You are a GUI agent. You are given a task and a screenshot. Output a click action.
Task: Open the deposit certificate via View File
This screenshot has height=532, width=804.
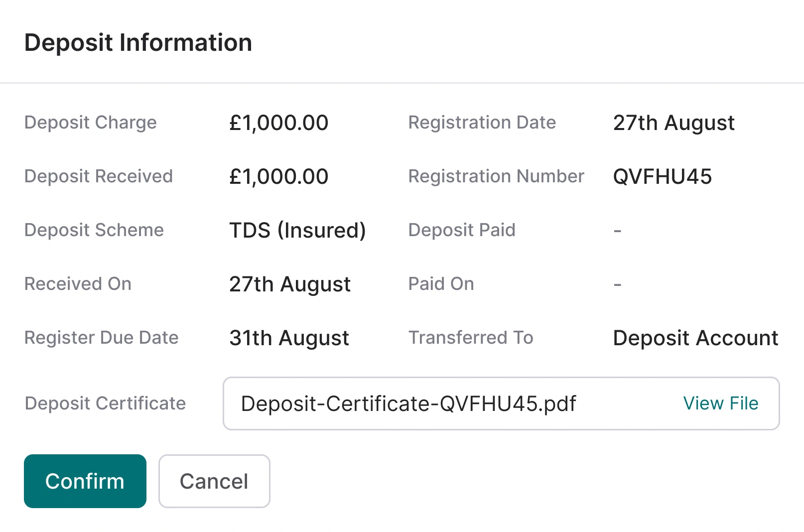pyautogui.click(x=720, y=403)
